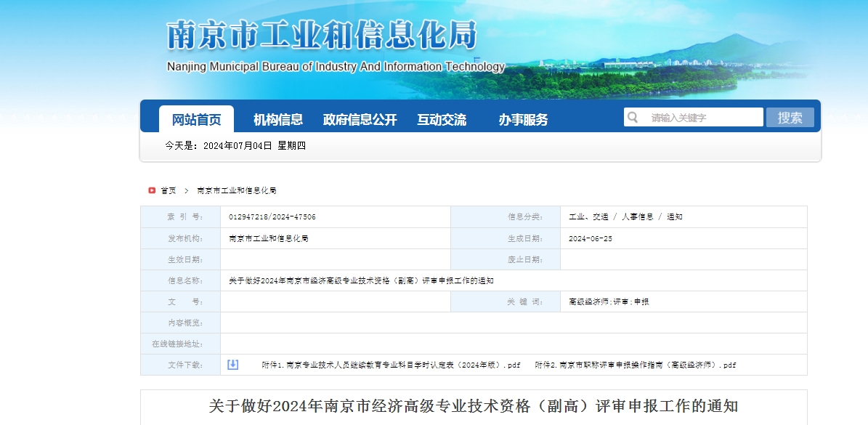Click the 搜索 search button
Image resolution: width=868 pixels, height=425 pixels.
790,116
